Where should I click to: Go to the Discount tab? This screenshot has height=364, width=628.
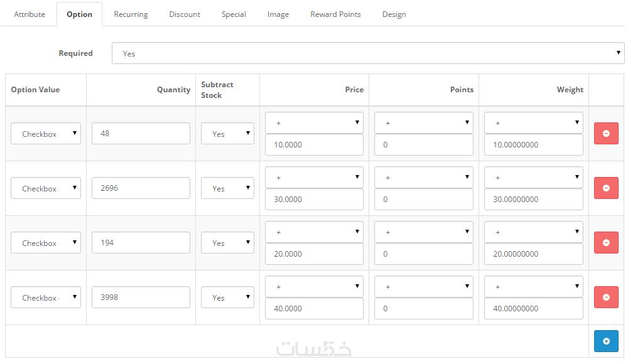click(x=185, y=14)
